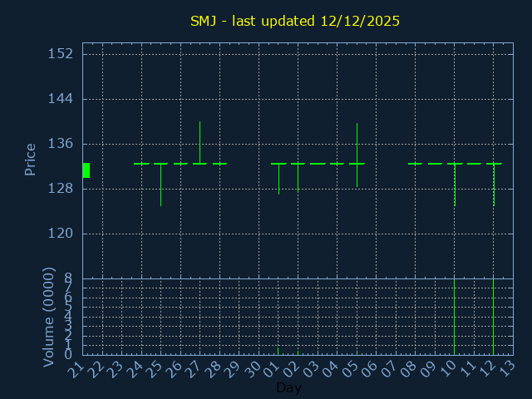Click the 'Day' x-axis label
532x399 pixels.
pos(288,388)
